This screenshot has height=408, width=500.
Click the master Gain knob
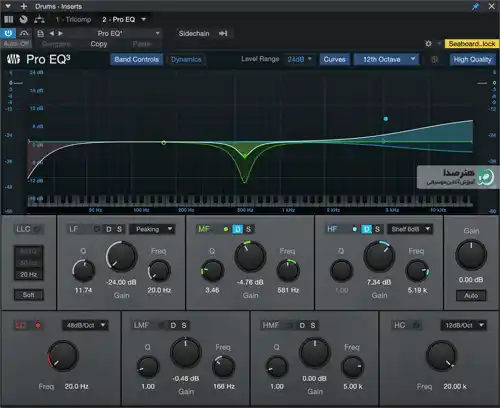coord(471,255)
